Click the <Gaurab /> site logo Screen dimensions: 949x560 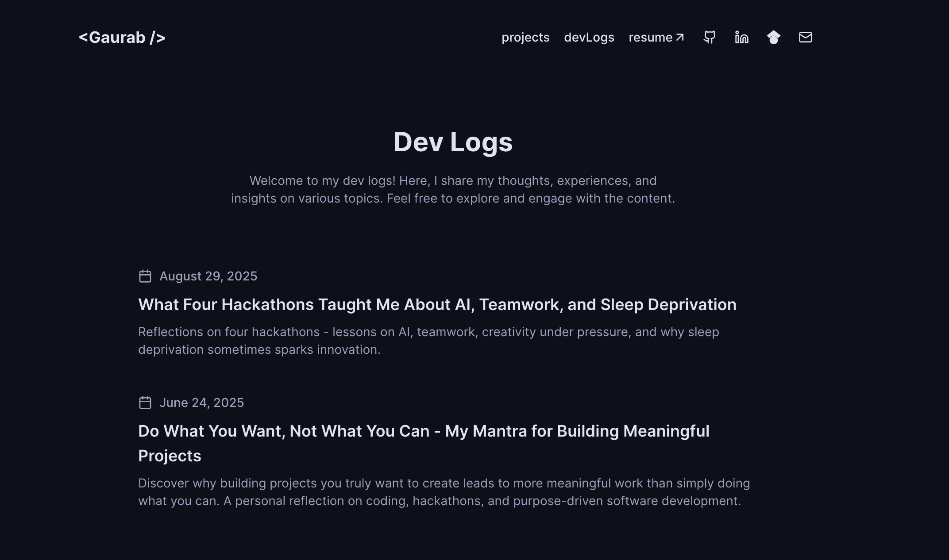tap(122, 37)
